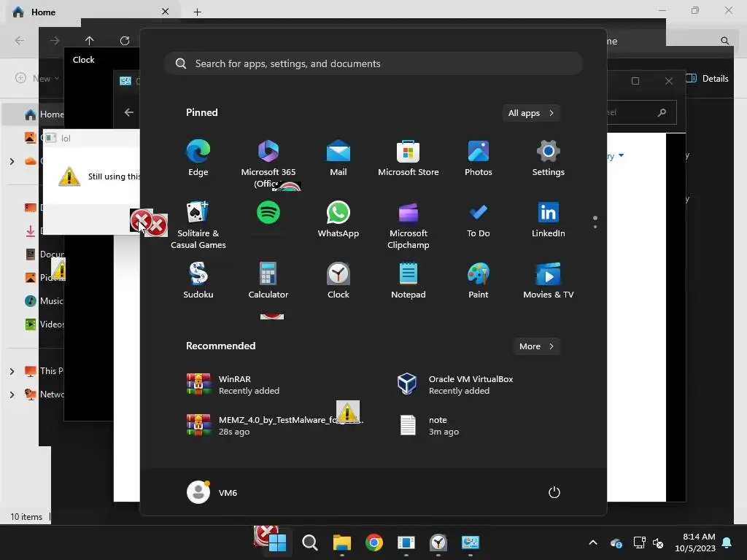Image resolution: width=747 pixels, height=560 pixels.
Task: Open WhatsApp
Action: click(x=338, y=219)
